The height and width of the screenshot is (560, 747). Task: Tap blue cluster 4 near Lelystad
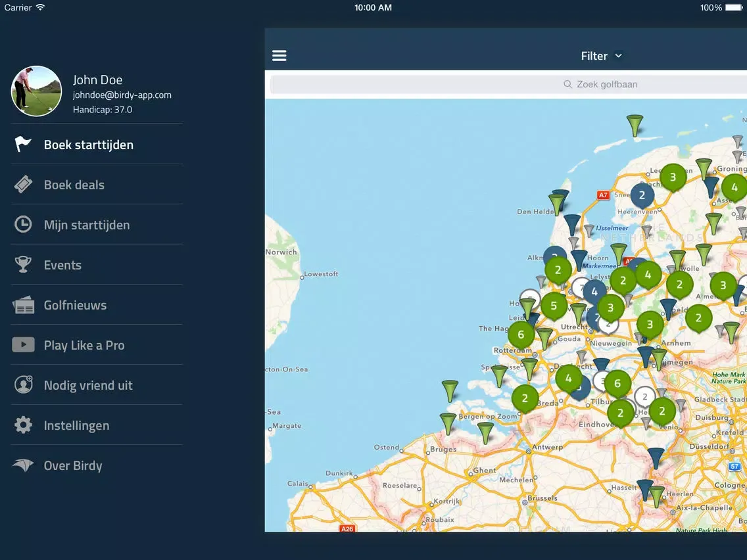[594, 291]
